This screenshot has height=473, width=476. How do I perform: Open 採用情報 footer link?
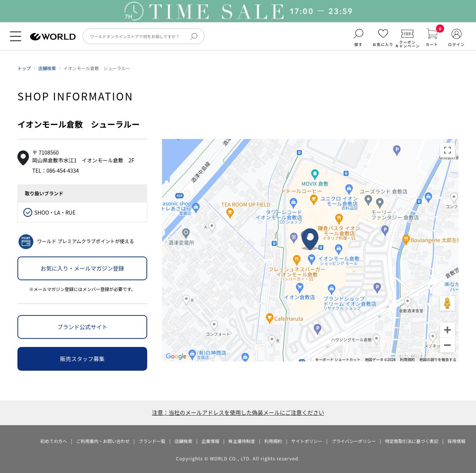click(x=456, y=441)
